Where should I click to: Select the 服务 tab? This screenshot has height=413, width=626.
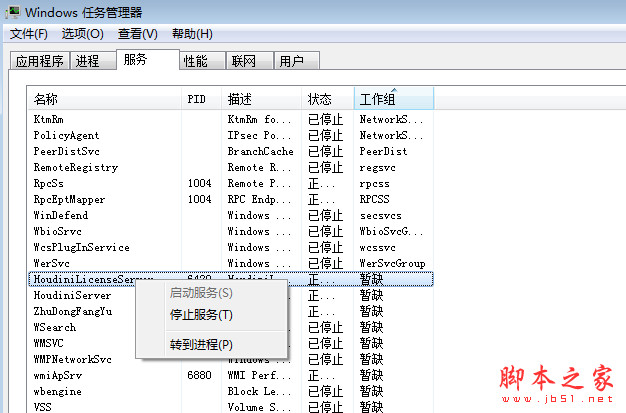point(148,60)
